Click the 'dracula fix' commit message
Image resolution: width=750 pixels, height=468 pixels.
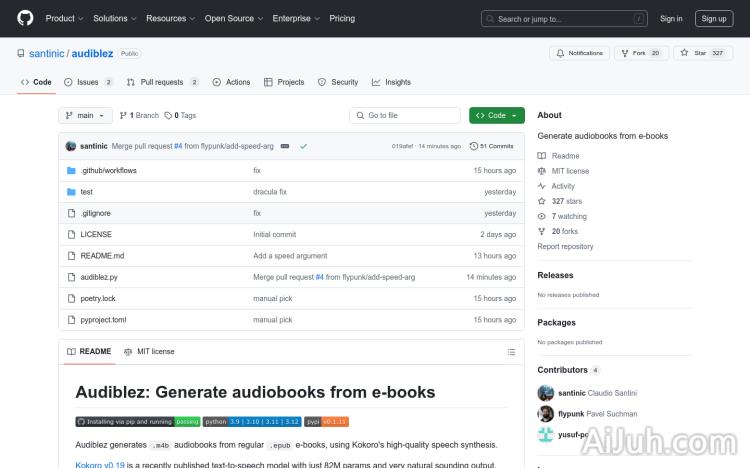(270, 192)
